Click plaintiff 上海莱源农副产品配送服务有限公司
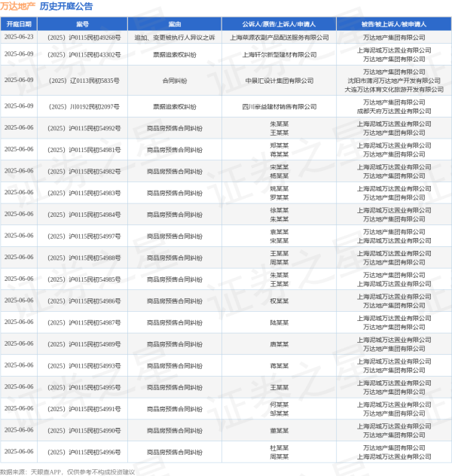The width and height of the screenshot is (452, 476). tap(279, 38)
